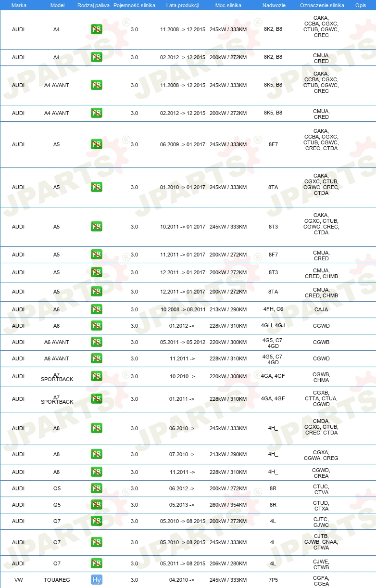The height and width of the screenshot is (588, 376).
Task: Click fuel icon in Q5 05.2013 260kW row
Action: [96, 505]
